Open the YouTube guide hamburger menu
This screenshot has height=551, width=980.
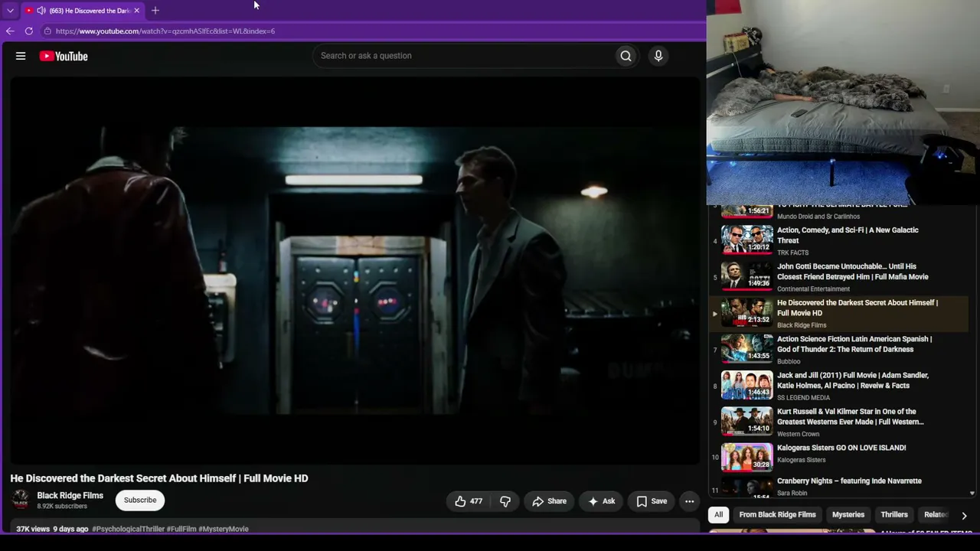(x=21, y=56)
